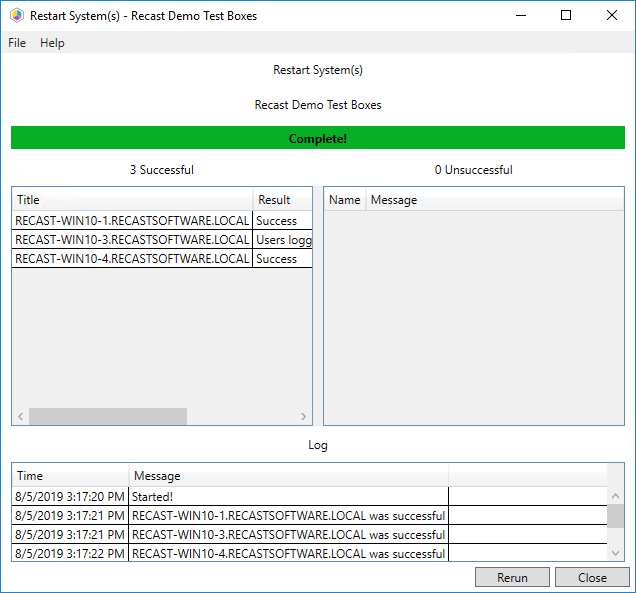Image resolution: width=636 pixels, height=593 pixels.
Task: Select the 'Started!' log message
Action: point(288,496)
